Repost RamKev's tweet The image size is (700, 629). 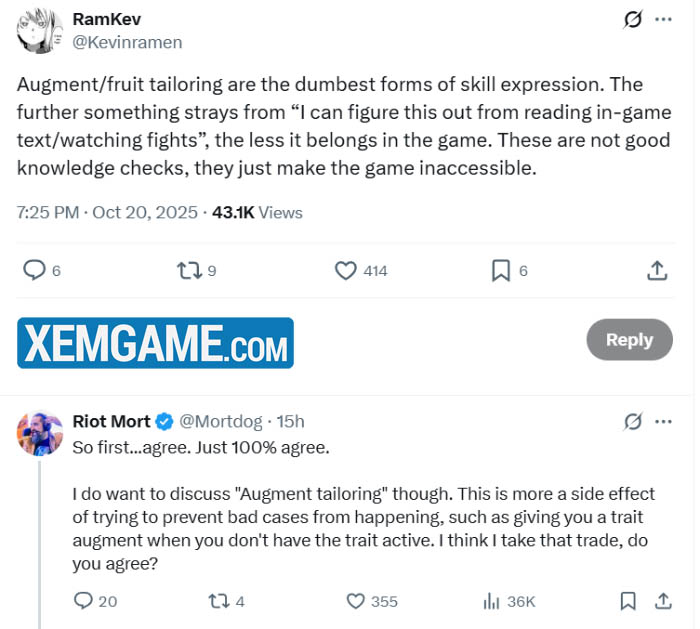[187, 270]
